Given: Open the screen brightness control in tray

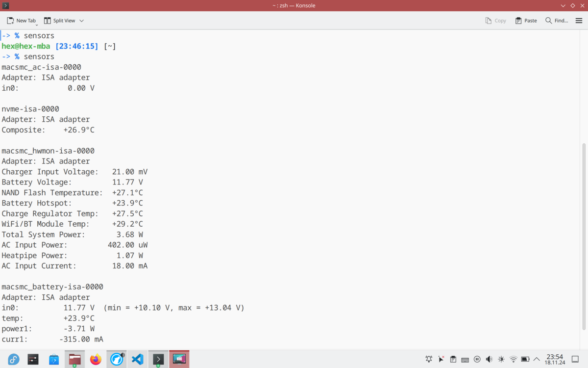Looking at the screenshot, I should point(501,359).
